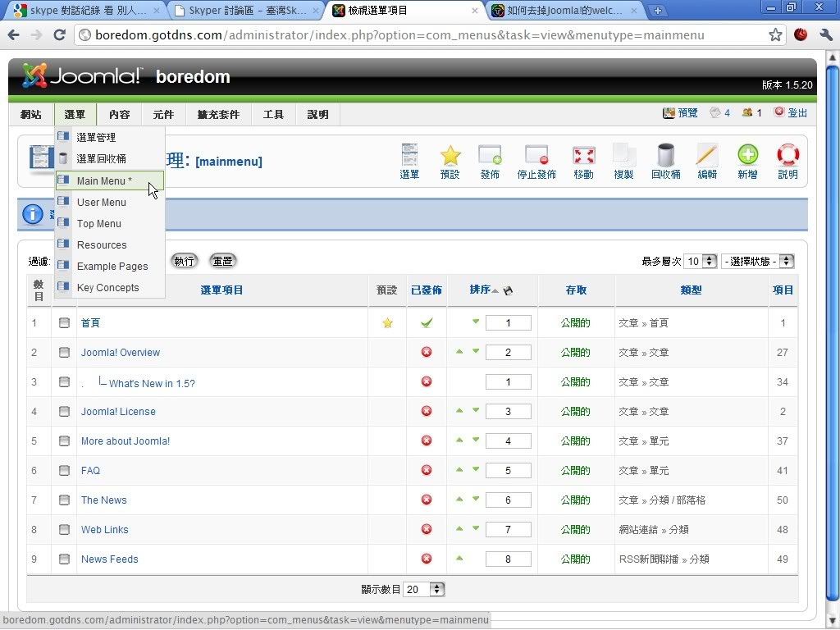
Task: Click the 說明 help lifebuoy icon
Action: click(x=787, y=162)
